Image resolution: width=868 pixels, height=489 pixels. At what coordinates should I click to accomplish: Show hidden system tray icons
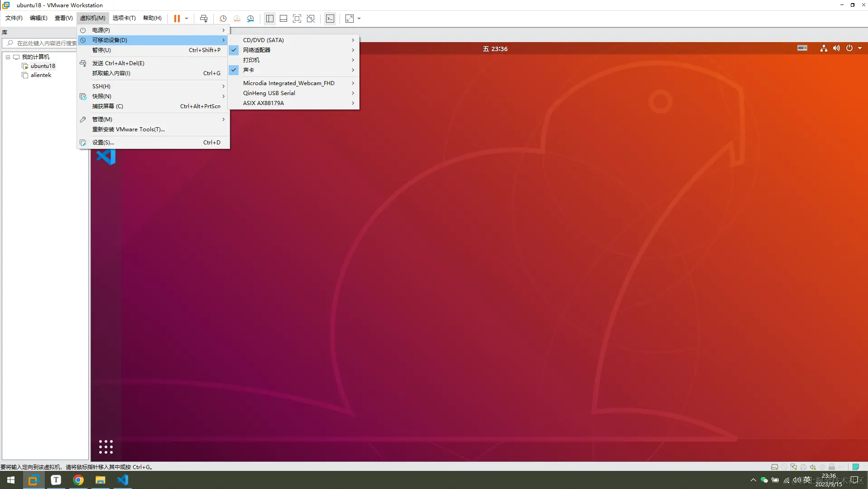[753, 480]
